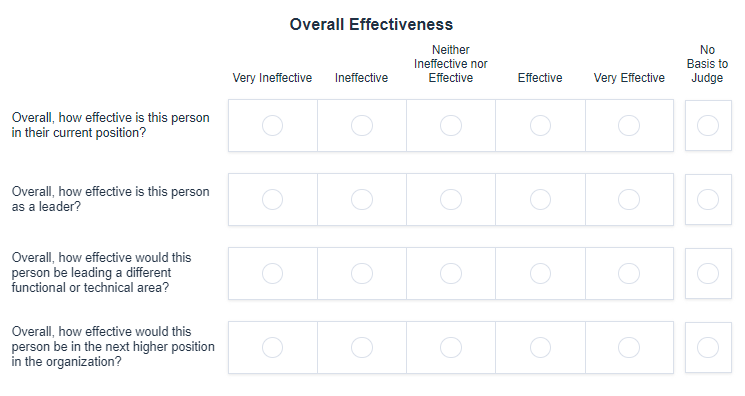Screen dimensions: 745x396
Task: Rate current position effectiveness as Ineffective
Action: pyautogui.click(x=362, y=126)
